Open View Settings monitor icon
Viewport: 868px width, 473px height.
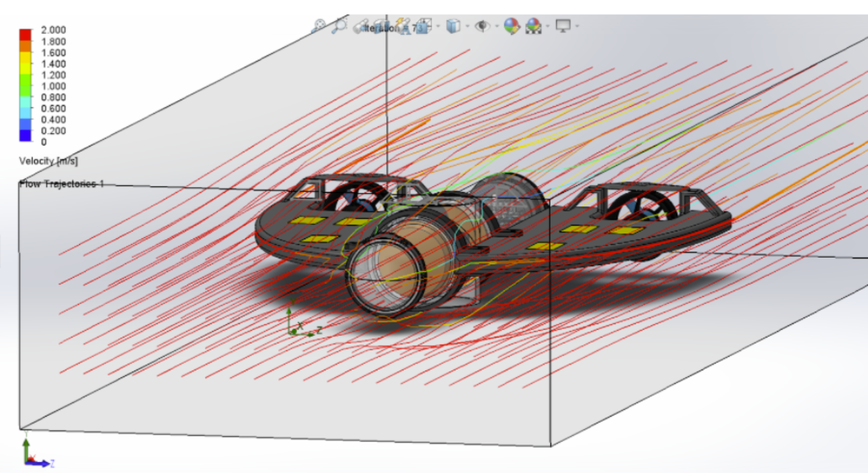tap(563, 26)
